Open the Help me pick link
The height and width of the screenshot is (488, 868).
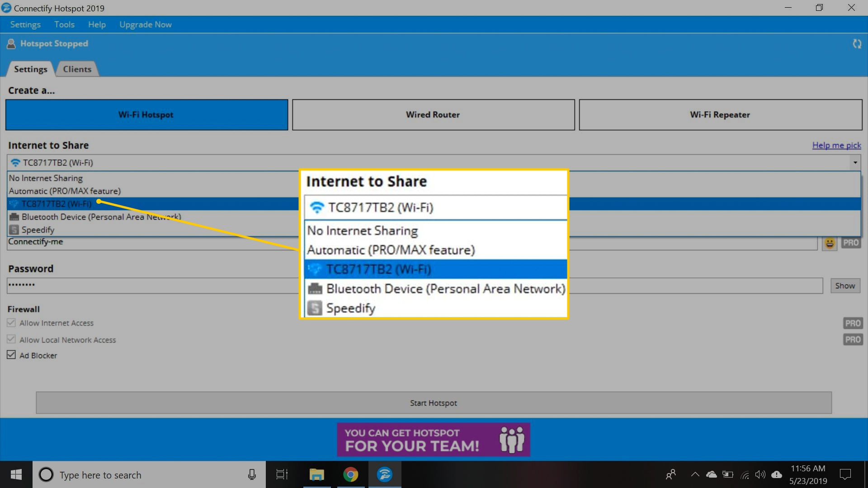(836, 145)
